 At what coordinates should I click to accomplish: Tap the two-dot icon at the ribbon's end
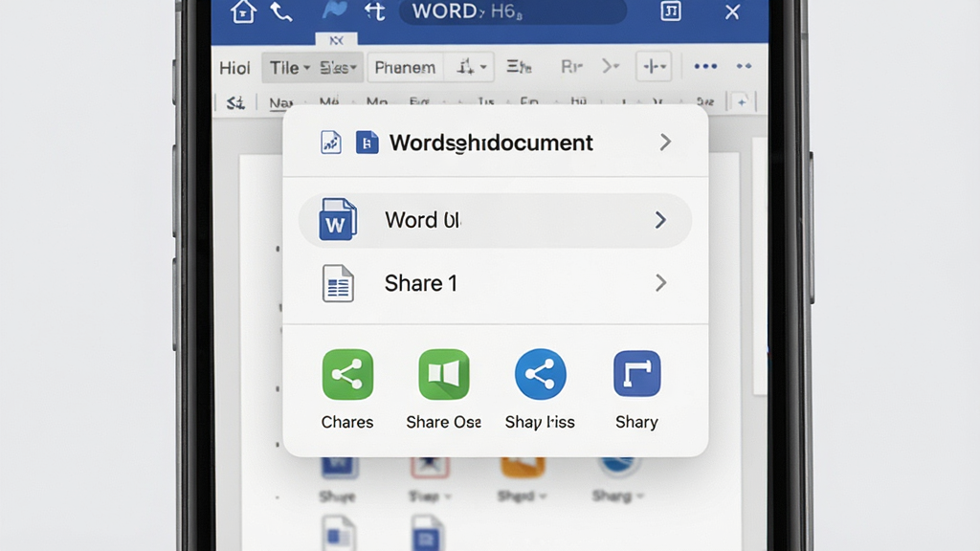coord(744,66)
